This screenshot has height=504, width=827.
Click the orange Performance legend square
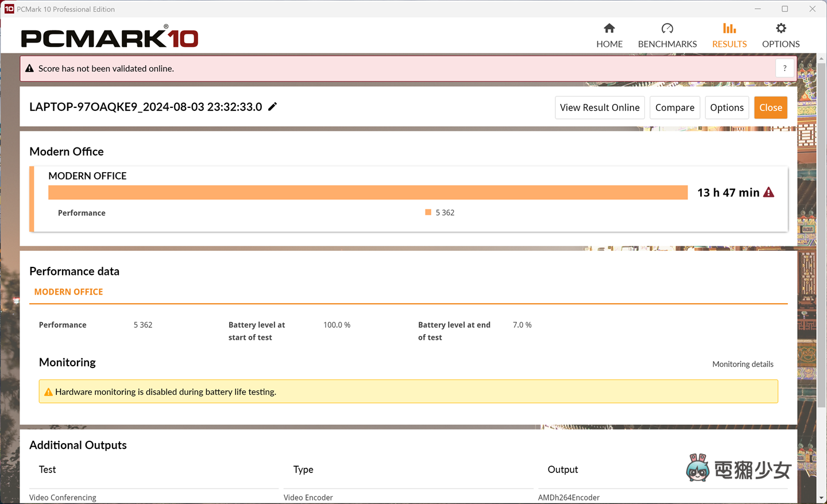pyautogui.click(x=428, y=212)
